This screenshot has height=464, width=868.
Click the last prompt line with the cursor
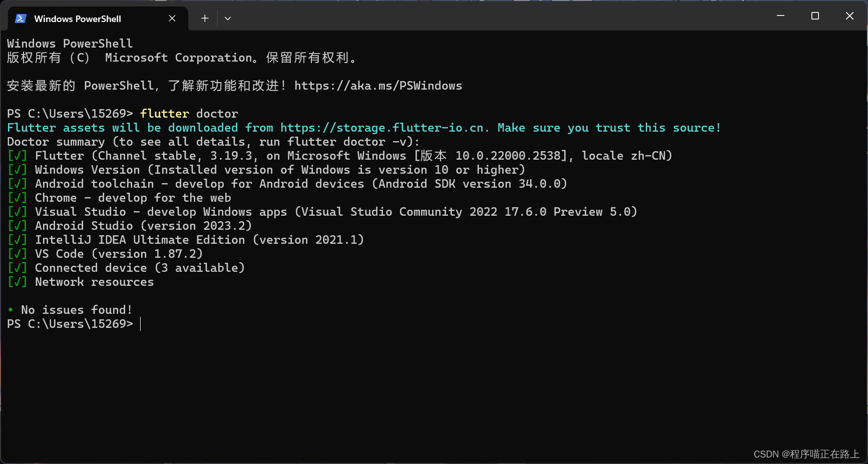[x=74, y=324]
